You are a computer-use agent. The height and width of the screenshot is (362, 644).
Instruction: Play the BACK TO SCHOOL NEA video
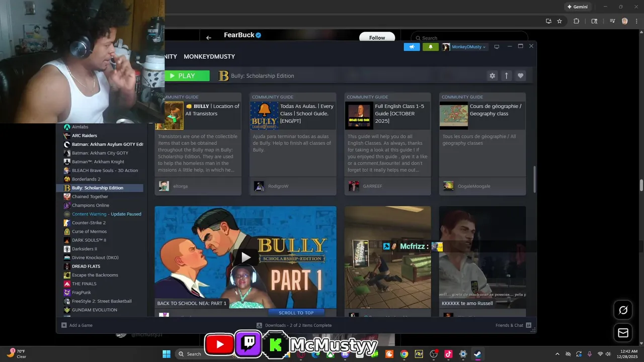(x=246, y=257)
